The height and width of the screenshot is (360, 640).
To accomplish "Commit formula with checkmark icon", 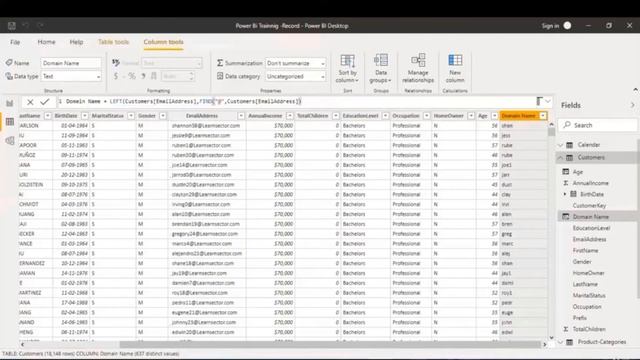I will [x=44, y=102].
